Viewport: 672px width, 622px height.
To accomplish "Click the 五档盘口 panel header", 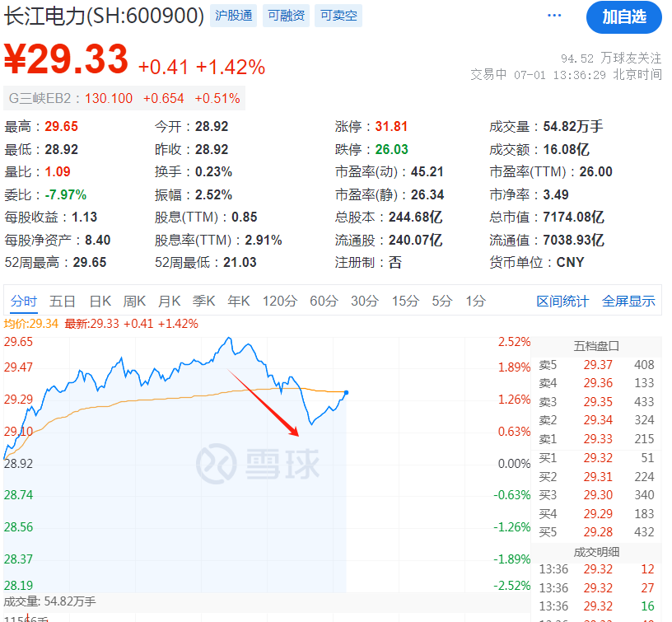I will click(x=596, y=346).
